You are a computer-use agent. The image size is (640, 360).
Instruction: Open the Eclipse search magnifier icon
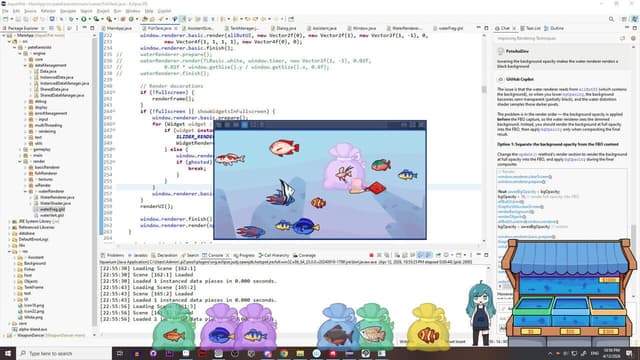[611, 19]
